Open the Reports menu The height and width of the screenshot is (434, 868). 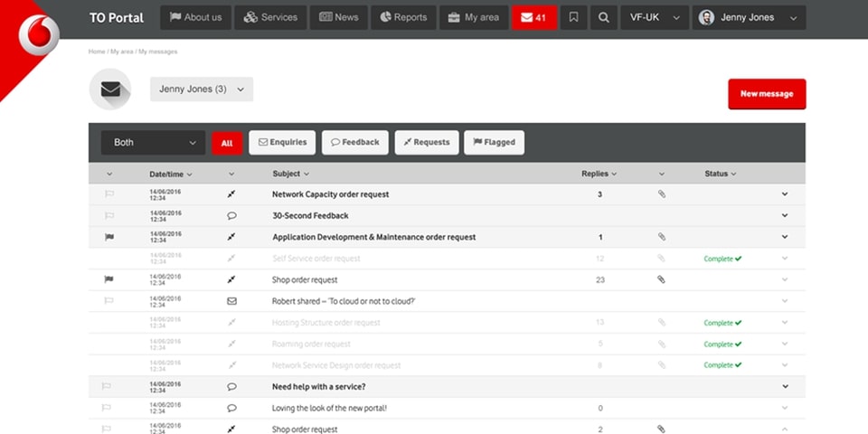coord(403,17)
